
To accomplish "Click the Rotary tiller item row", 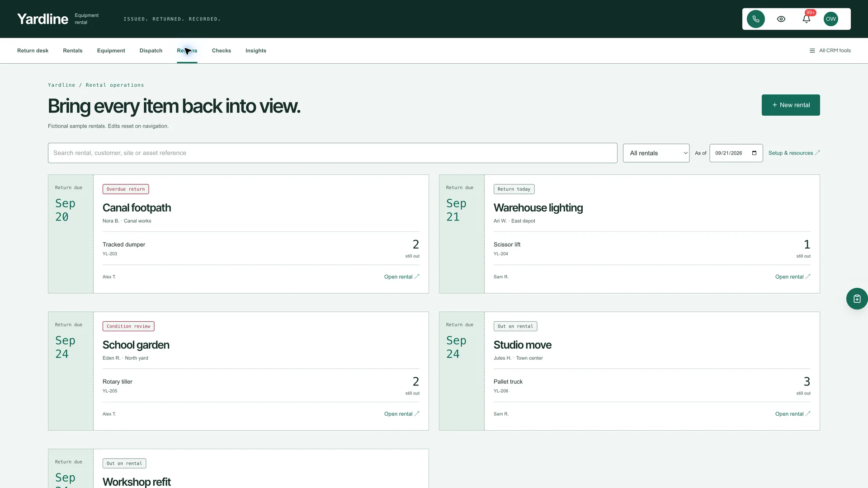I will [x=261, y=385].
